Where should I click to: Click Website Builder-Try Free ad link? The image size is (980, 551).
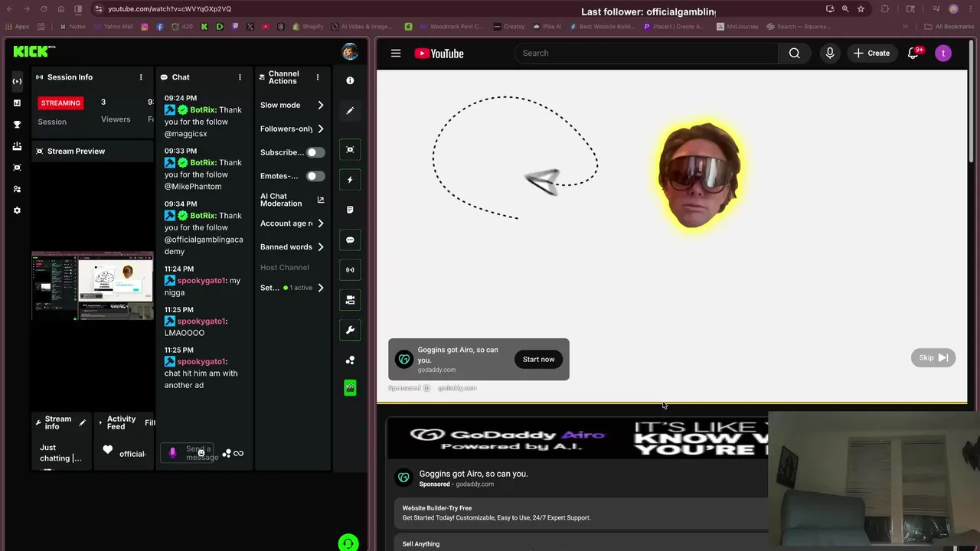point(437,508)
